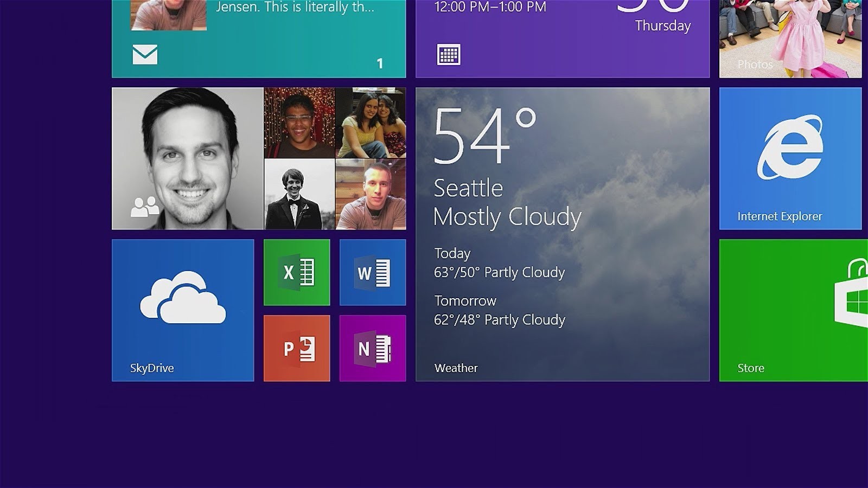
Task: Open the Photos tile
Action: (x=790, y=39)
